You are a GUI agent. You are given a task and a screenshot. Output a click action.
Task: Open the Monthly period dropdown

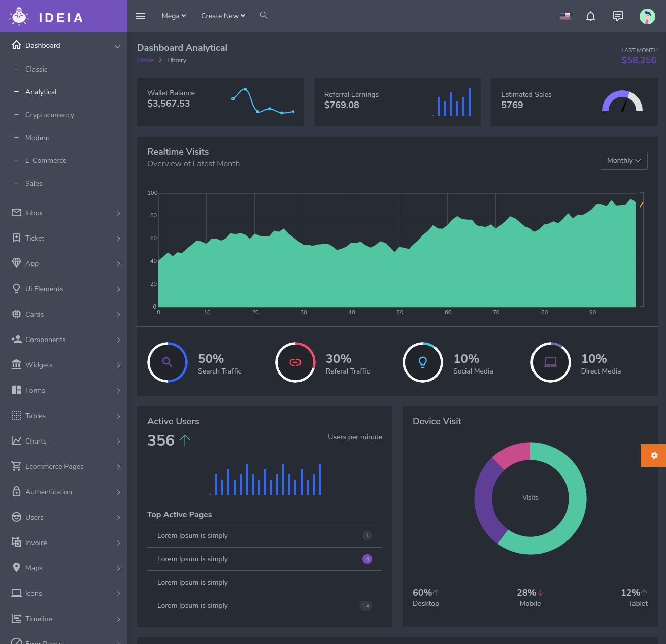pyautogui.click(x=623, y=160)
